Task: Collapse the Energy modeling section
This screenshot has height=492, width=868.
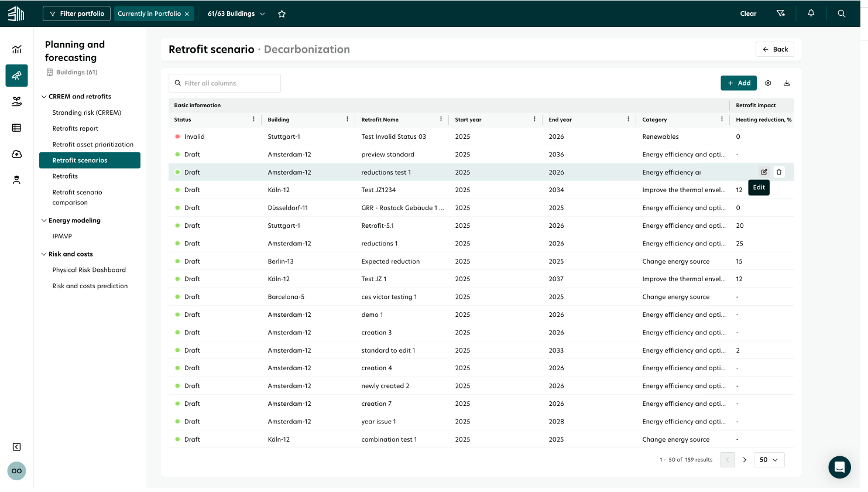Action: 44,220
